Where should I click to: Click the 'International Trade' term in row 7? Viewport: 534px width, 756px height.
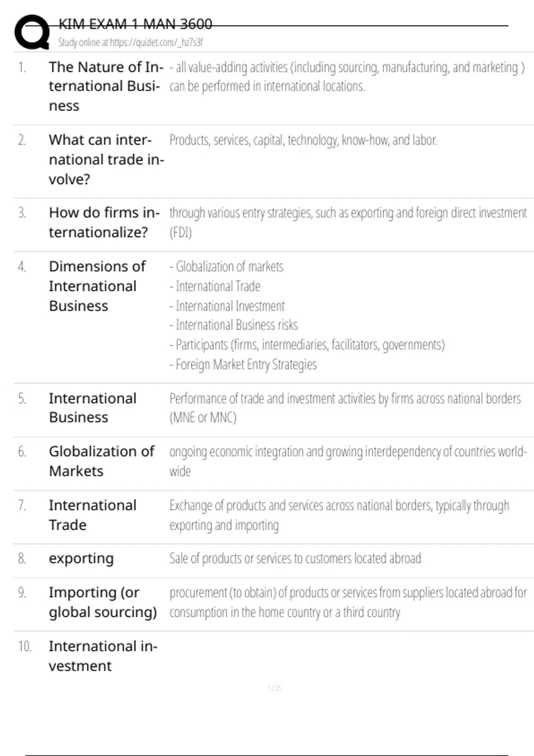[x=93, y=515]
